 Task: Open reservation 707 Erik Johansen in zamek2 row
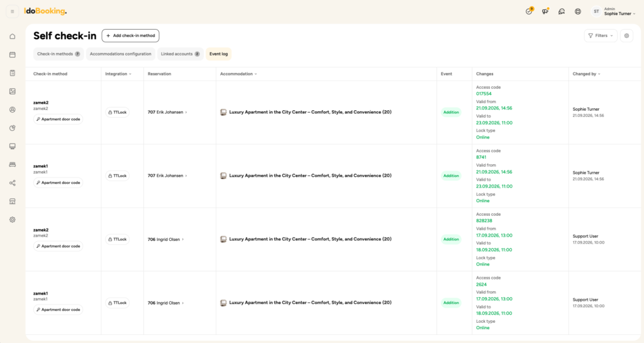(x=167, y=112)
